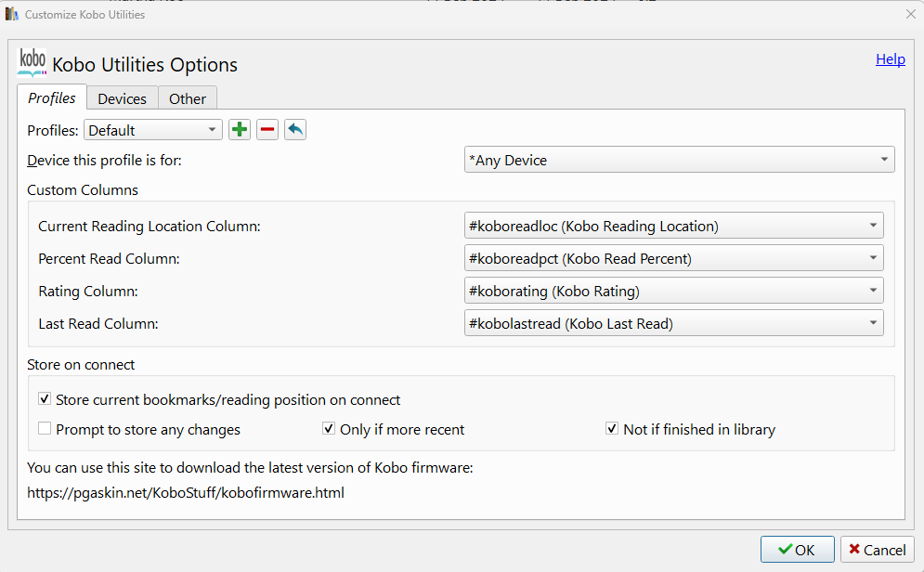Click the red minus remove profile icon
This screenshot has width=924, height=572.
click(267, 130)
